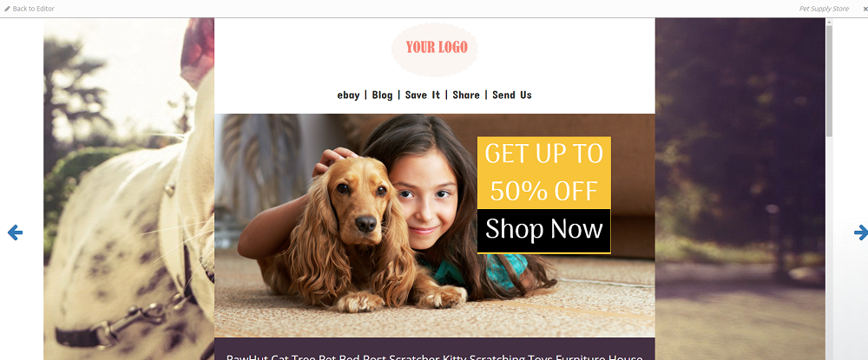The height and width of the screenshot is (360, 868).
Task: Click the scrollbar's up arrow
Action: (829, 22)
